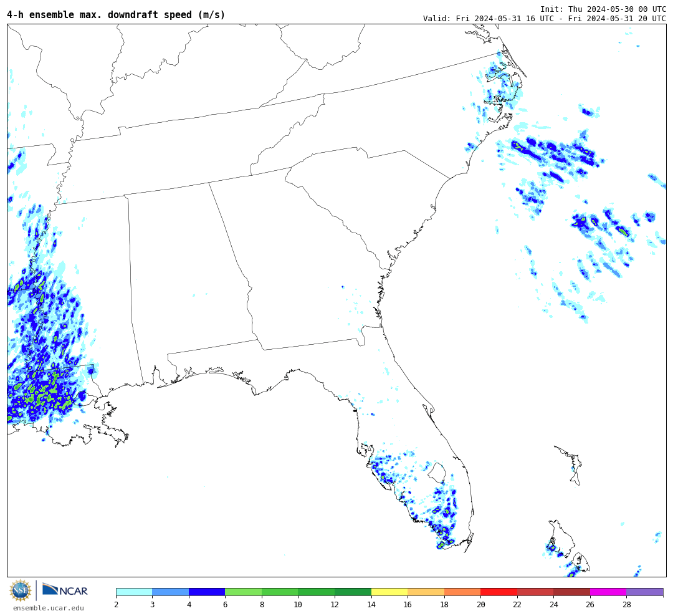The image size is (673, 616).
Task: Click the colorbar label '28'
Action: point(627,604)
